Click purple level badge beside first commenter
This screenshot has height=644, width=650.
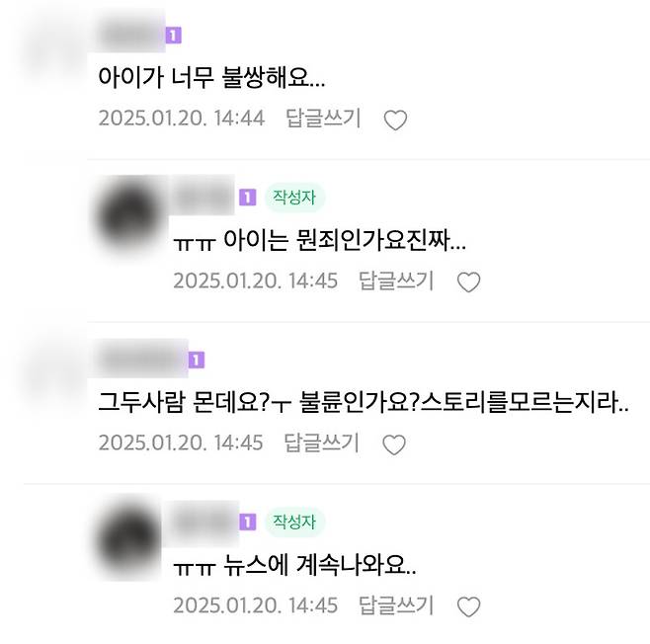174,36
